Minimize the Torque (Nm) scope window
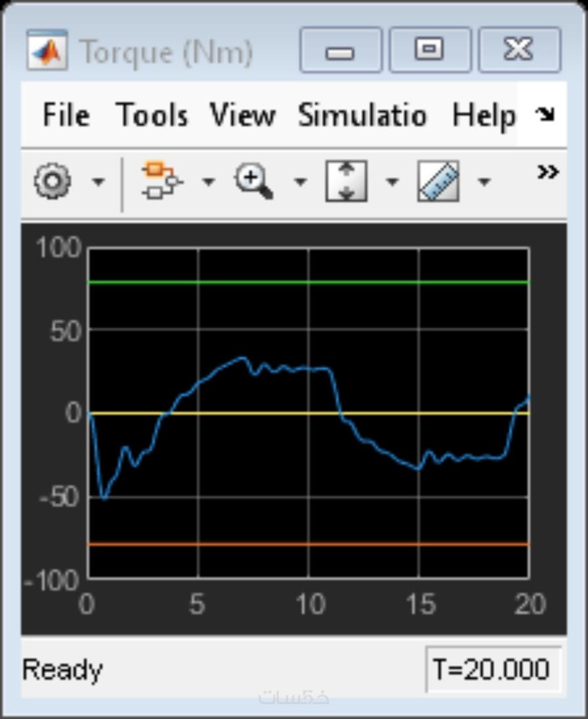This screenshot has width=588, height=719. (x=341, y=49)
